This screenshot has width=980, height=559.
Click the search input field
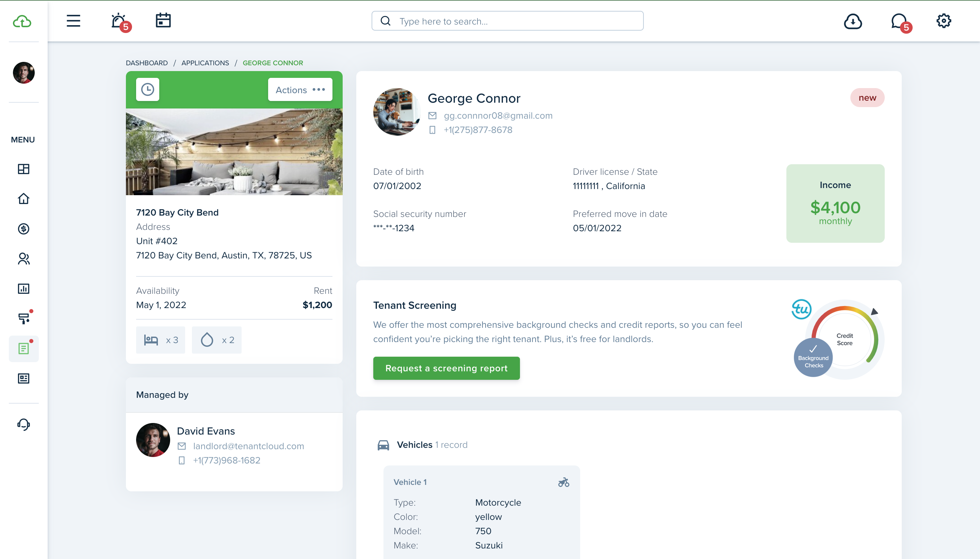(x=507, y=21)
